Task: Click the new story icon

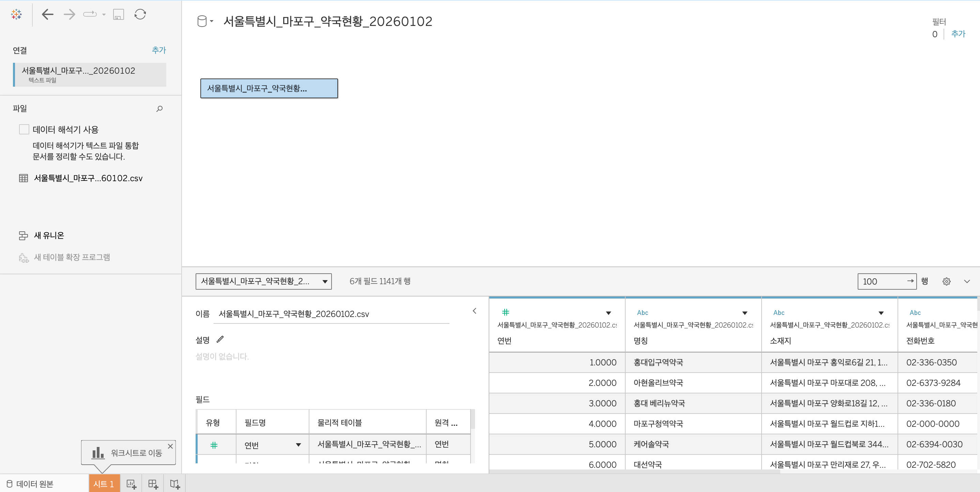Action: click(174, 483)
